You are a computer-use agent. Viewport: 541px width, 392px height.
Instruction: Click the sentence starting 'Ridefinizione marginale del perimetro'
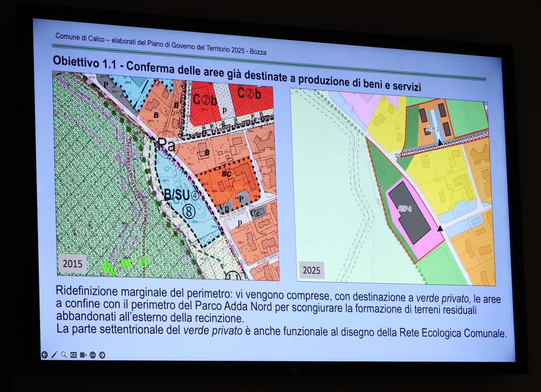[279, 304]
